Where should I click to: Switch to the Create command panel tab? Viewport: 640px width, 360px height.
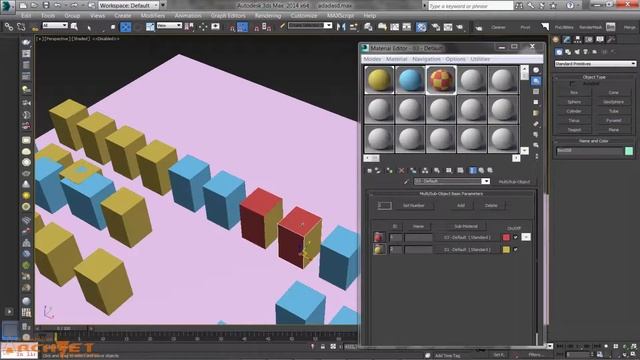(x=556, y=40)
